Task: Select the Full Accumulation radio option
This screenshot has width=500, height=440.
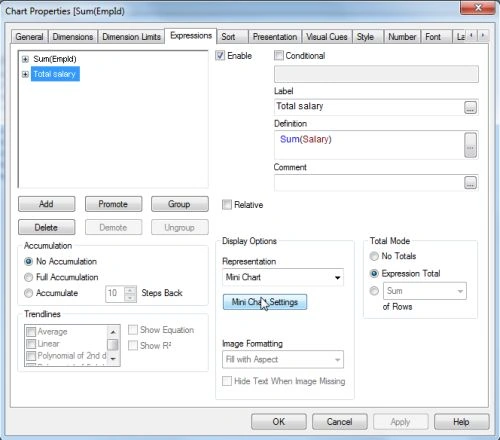Action: (29, 277)
